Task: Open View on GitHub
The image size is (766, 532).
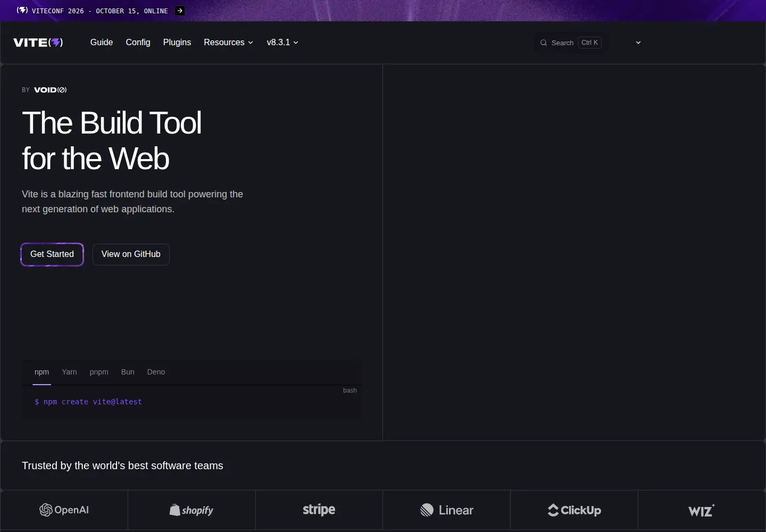Action: [131, 254]
